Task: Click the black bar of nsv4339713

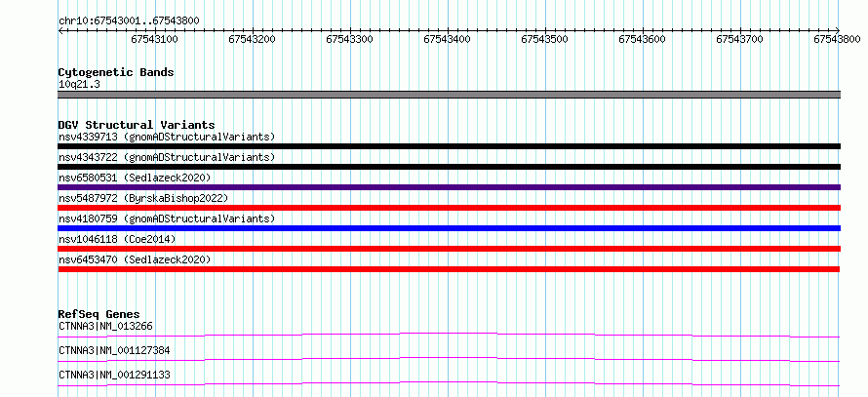Action: pyautogui.click(x=449, y=146)
